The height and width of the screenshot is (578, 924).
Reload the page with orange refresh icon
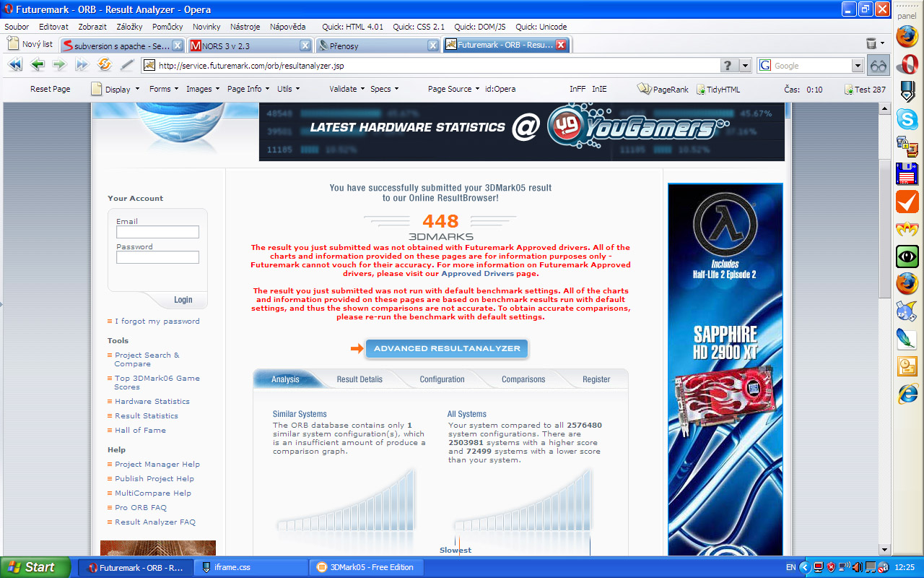coord(105,65)
